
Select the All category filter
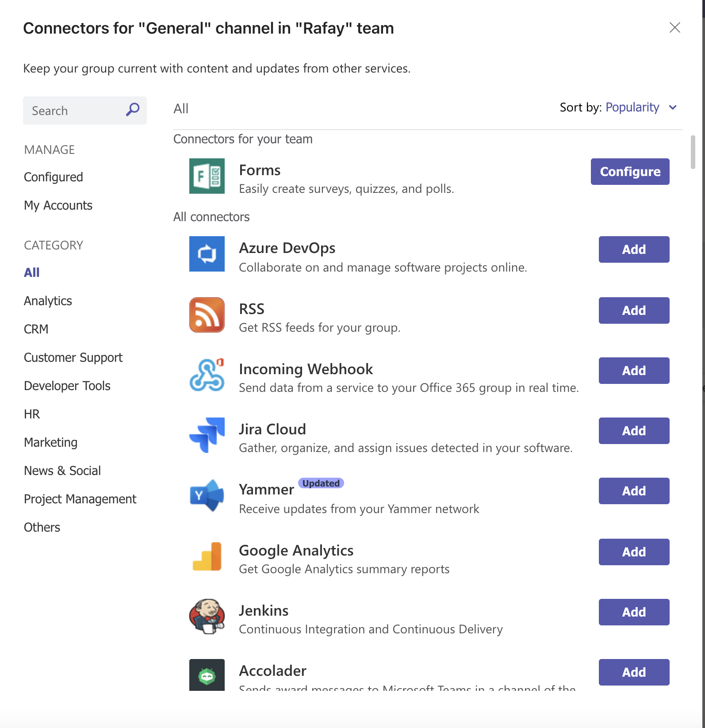pos(32,272)
